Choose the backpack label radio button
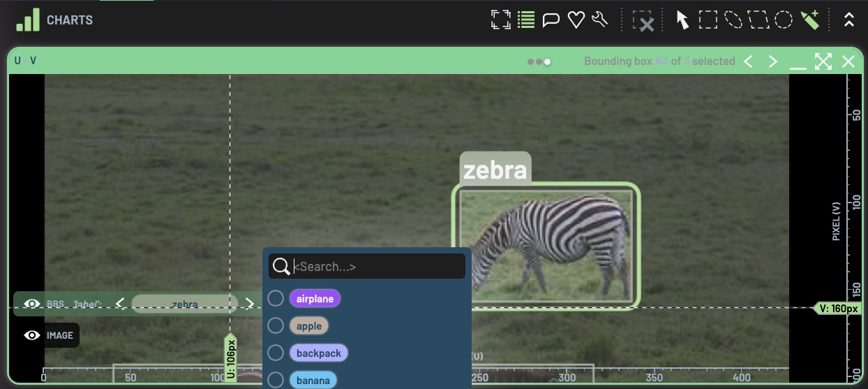 276,353
